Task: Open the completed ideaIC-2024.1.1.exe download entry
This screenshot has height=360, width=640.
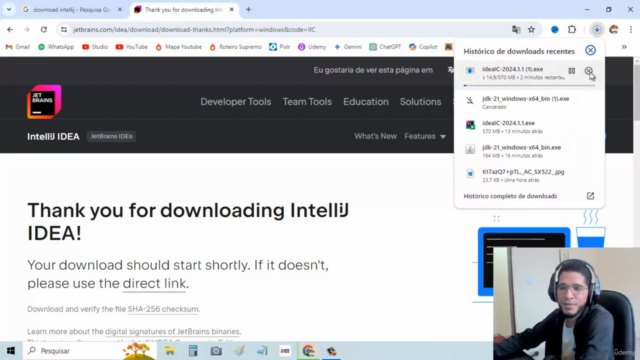Action: [529, 127]
